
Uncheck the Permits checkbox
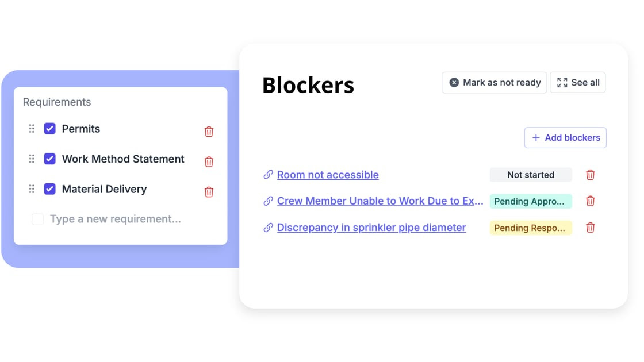tap(49, 129)
